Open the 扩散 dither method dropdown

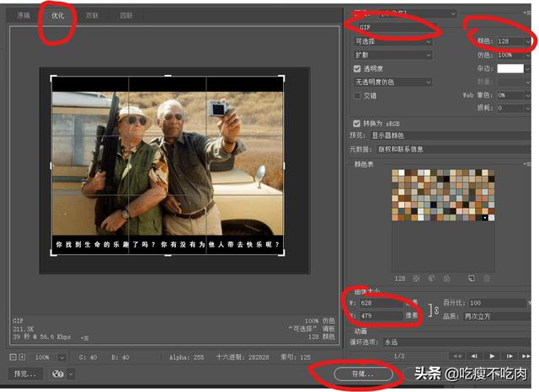click(393, 55)
